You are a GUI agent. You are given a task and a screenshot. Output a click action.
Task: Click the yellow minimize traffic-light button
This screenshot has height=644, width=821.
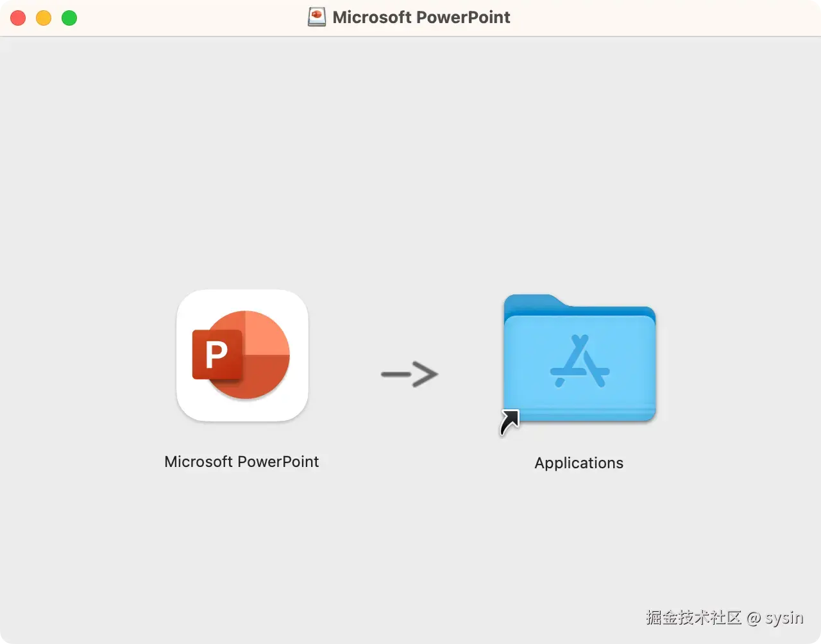click(43, 18)
